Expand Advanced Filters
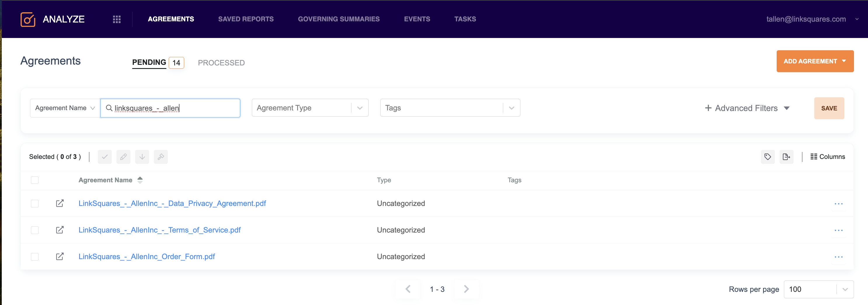The image size is (868, 305). [x=747, y=108]
